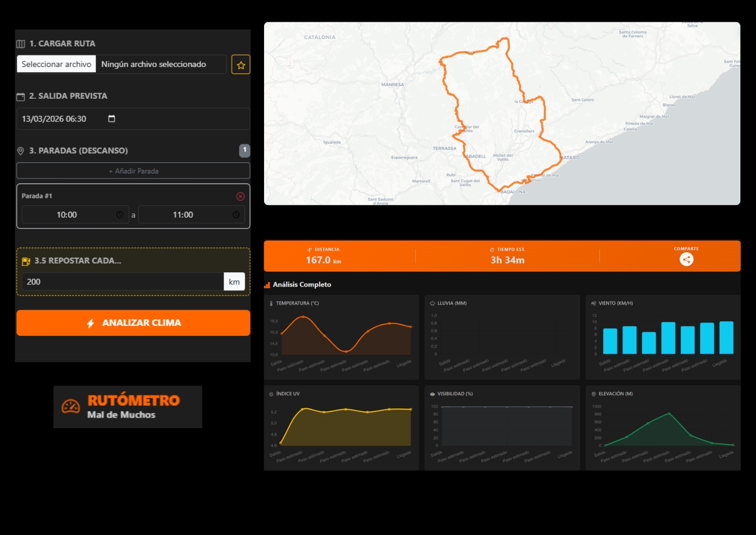Click the star favorites icon
756x535 pixels.
pos(241,65)
